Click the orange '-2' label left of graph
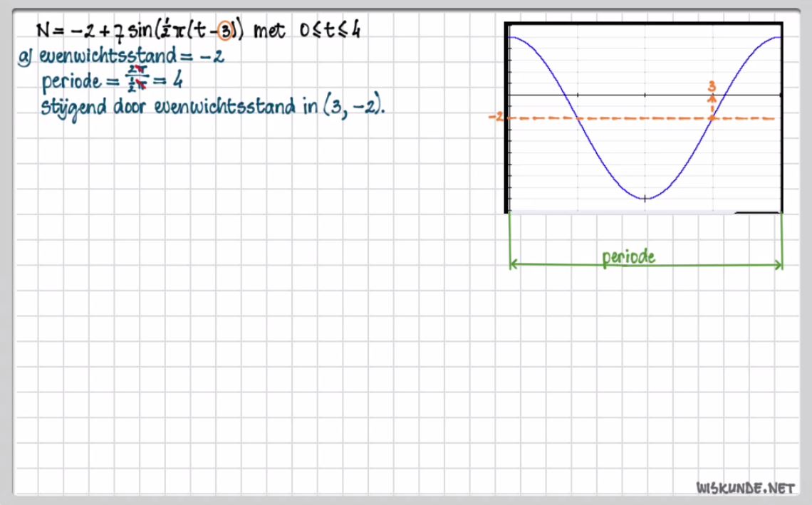812x505 pixels. (x=496, y=117)
